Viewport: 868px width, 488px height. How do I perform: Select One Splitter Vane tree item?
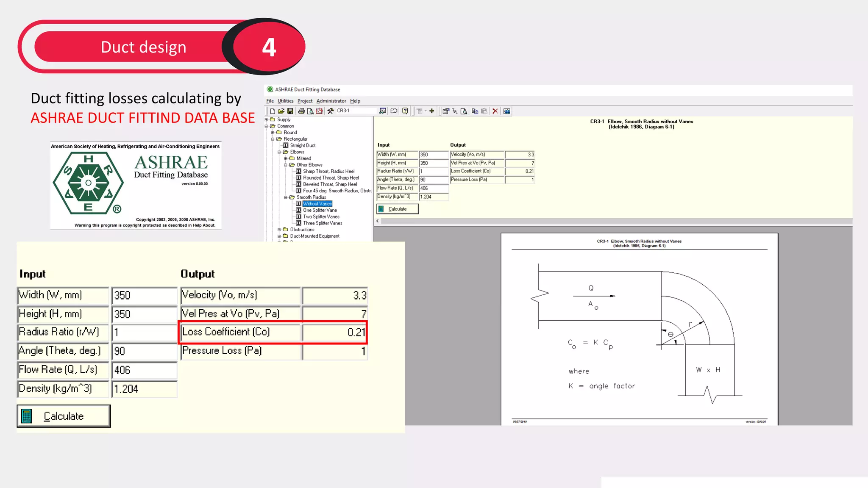(320, 210)
